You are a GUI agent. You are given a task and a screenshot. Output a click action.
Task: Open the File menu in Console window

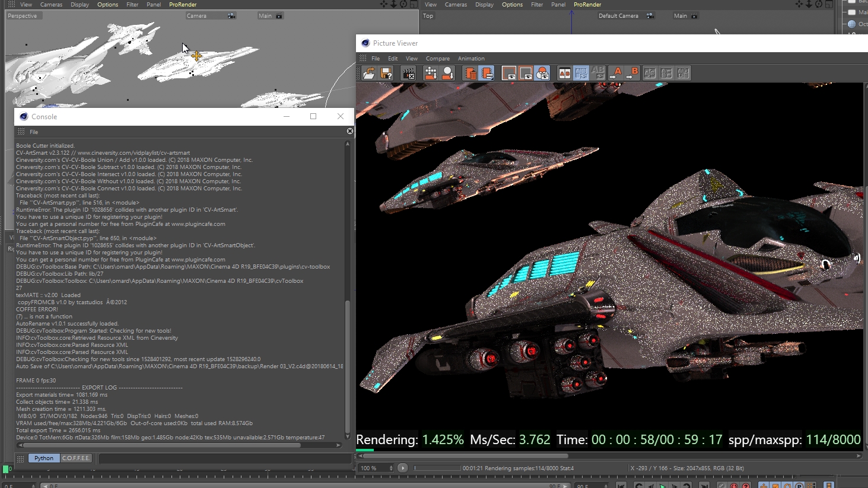pyautogui.click(x=34, y=132)
